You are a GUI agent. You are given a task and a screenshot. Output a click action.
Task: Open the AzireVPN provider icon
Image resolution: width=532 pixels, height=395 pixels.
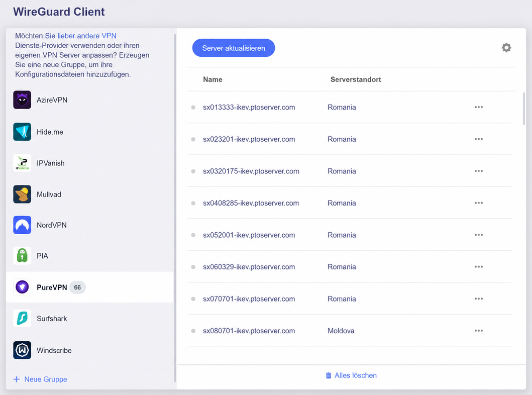[x=22, y=100]
